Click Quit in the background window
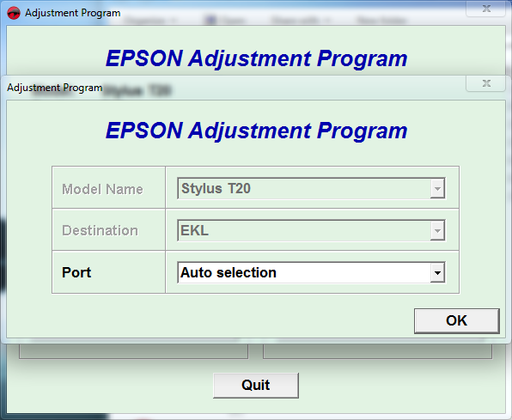Image resolution: width=512 pixels, height=420 pixels. pyautogui.click(x=256, y=385)
